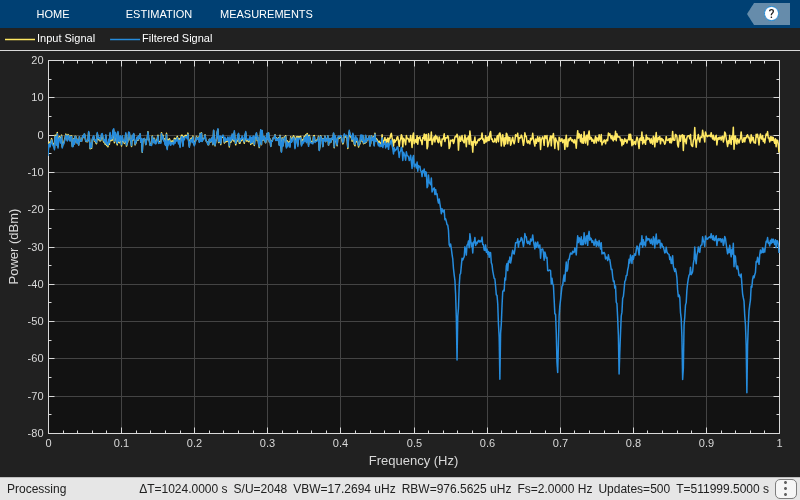Click the Updates=500 counter
Screen dimensions: 800x500
pyautogui.click(x=634, y=489)
